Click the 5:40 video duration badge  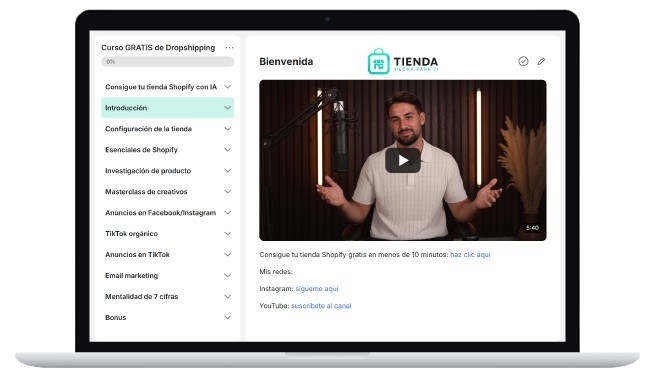(532, 228)
